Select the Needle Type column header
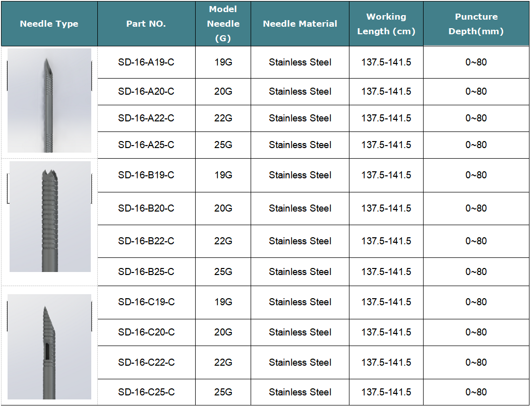Image resolution: width=532 pixels, height=407 pixels. coord(49,24)
